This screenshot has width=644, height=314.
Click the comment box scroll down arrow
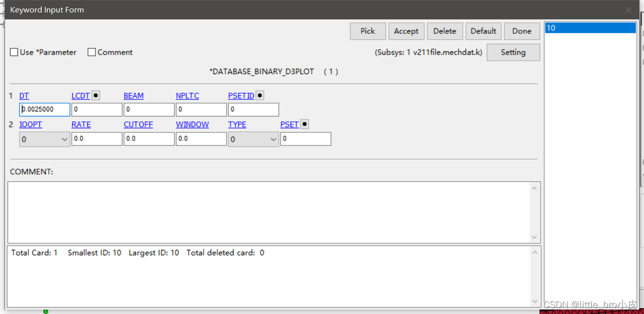pyautogui.click(x=535, y=237)
